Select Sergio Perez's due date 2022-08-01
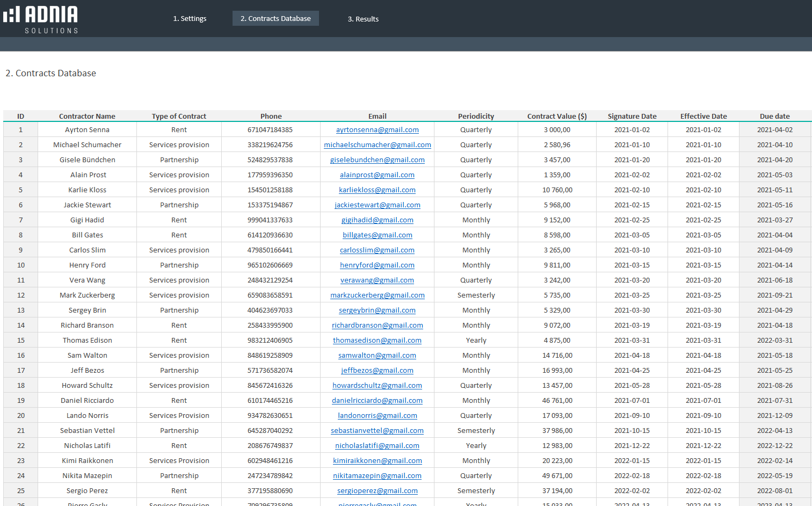The image size is (812, 506). pyautogui.click(x=774, y=491)
